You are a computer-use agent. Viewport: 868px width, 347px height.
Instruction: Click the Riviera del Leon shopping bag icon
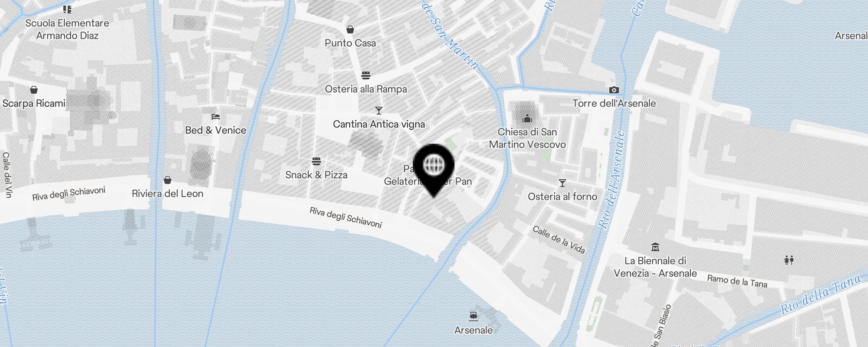coord(168,180)
